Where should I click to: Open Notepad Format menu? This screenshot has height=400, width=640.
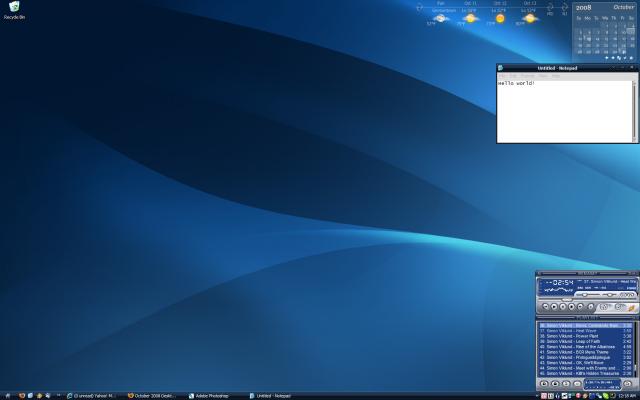527,76
